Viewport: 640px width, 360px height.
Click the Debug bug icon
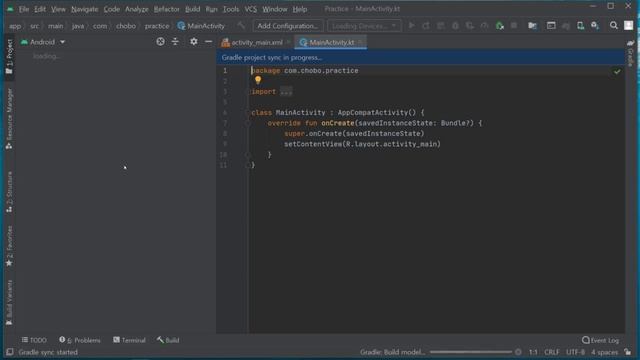click(x=455, y=26)
